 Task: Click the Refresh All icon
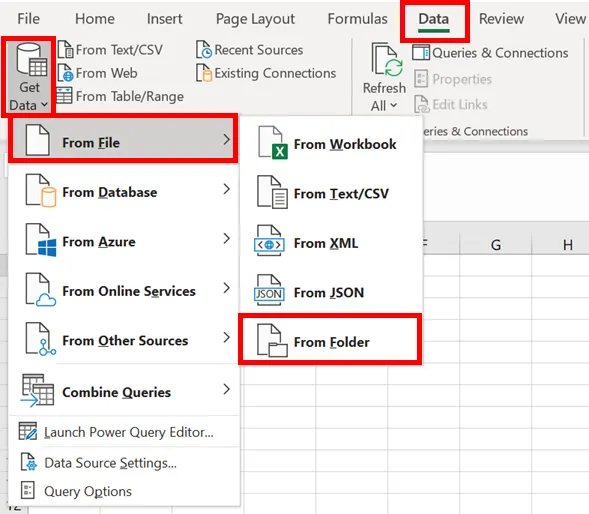pyautogui.click(x=387, y=59)
